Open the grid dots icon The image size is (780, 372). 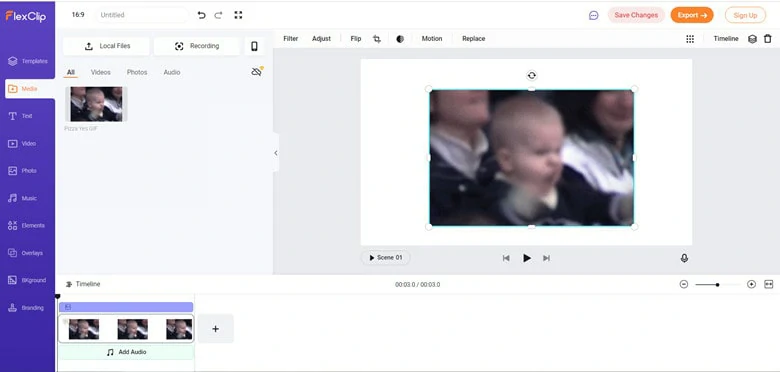690,39
